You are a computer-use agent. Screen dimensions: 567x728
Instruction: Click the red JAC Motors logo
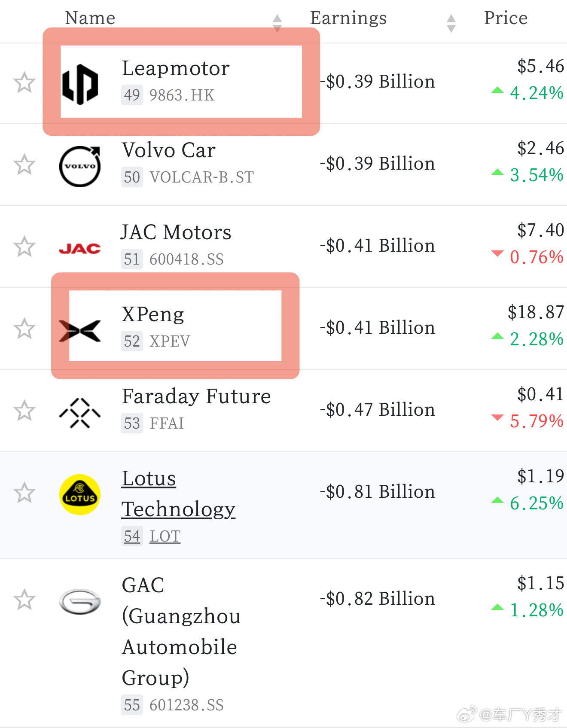click(80, 248)
